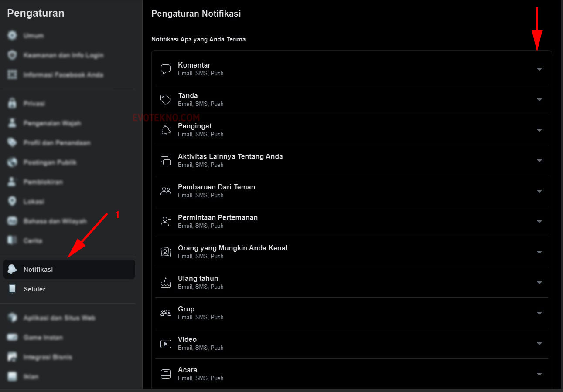Click the Aktivitas Lainnya Tentang Anda icon

(166, 161)
